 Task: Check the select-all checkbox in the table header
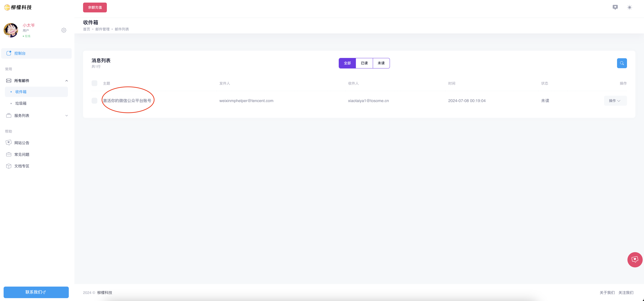click(94, 83)
